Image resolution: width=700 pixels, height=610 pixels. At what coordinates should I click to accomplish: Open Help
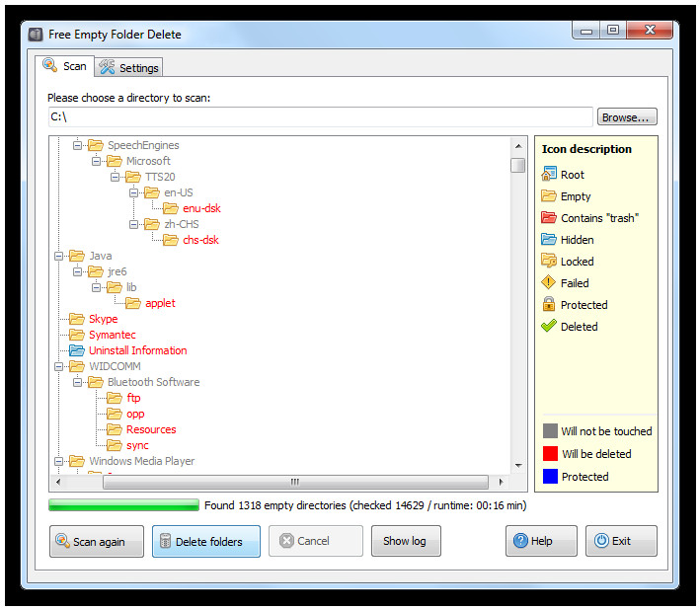point(541,541)
